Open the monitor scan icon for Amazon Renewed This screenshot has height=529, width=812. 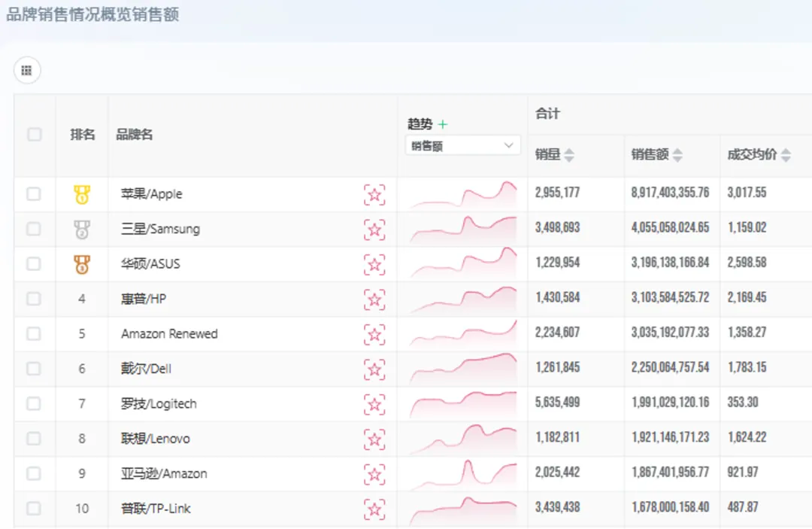pos(374,333)
